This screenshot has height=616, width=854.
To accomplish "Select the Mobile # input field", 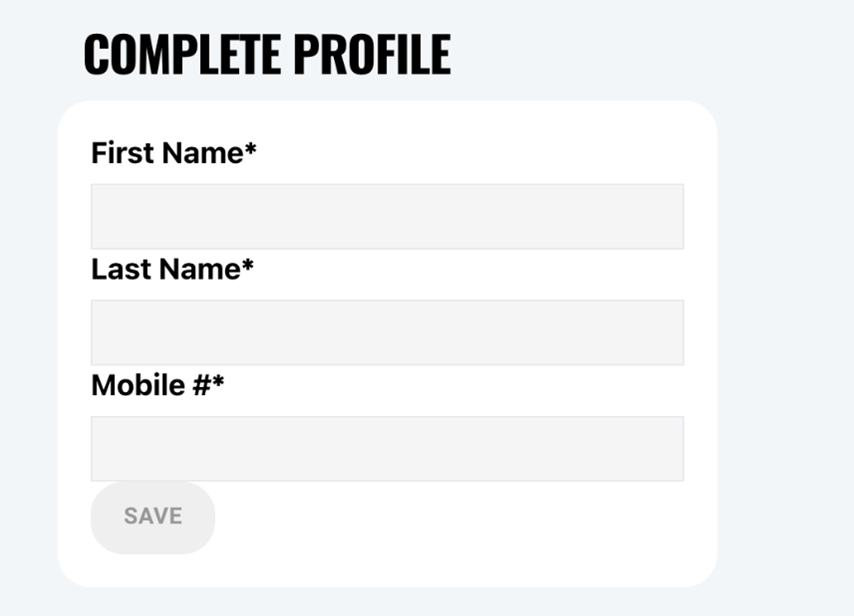I will point(387,448).
